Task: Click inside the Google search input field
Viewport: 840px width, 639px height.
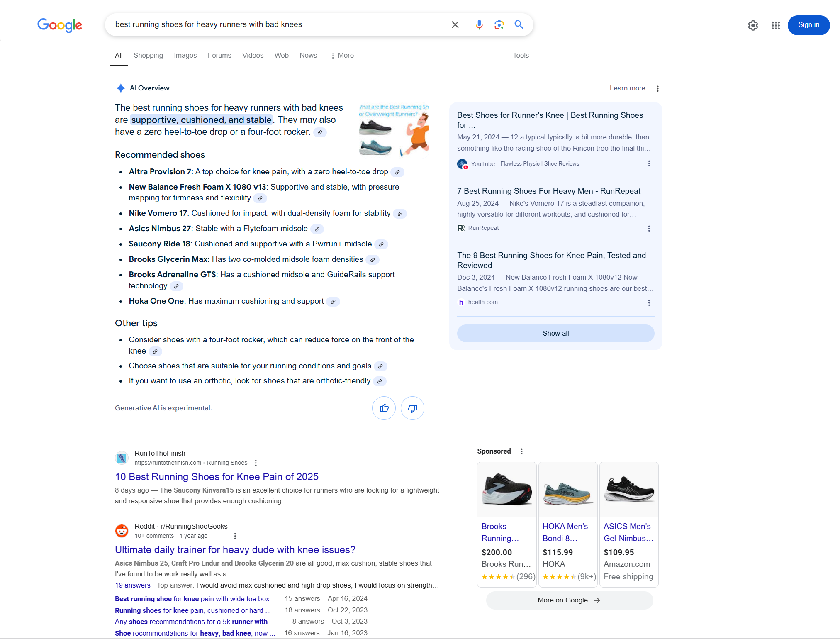Action: [x=278, y=25]
